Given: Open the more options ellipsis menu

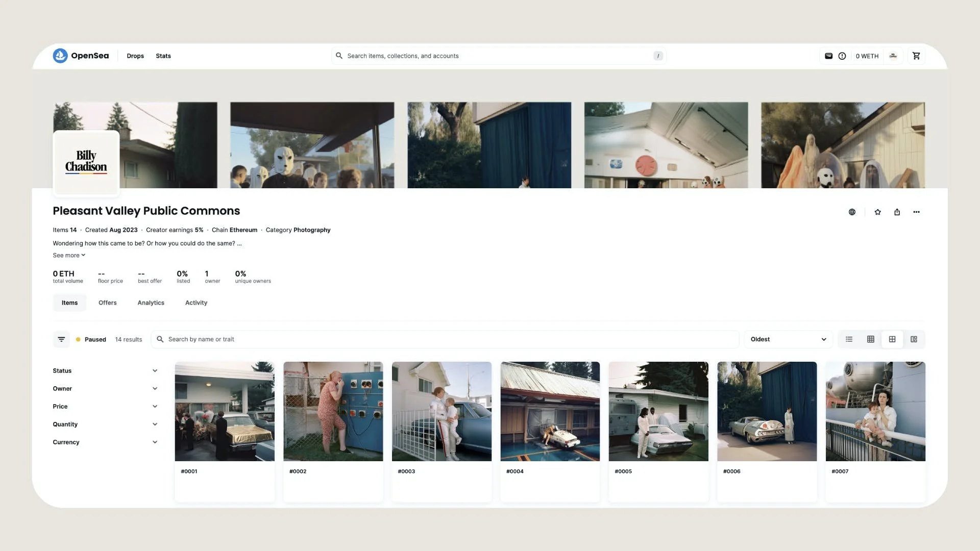Looking at the screenshot, I should [x=916, y=212].
